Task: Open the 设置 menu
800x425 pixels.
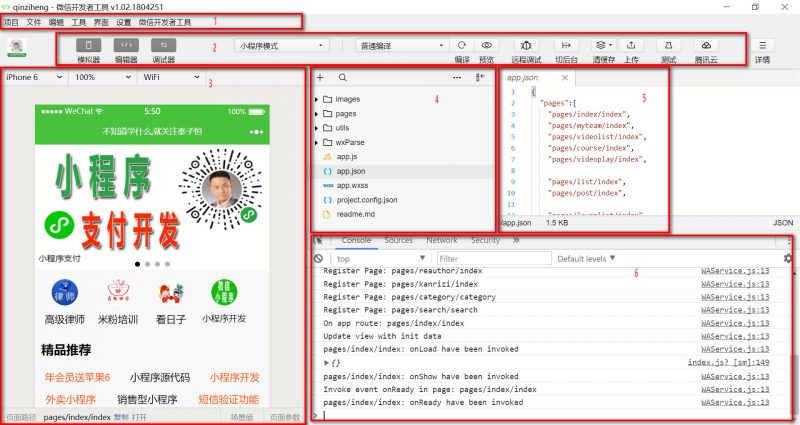Action: pos(123,22)
